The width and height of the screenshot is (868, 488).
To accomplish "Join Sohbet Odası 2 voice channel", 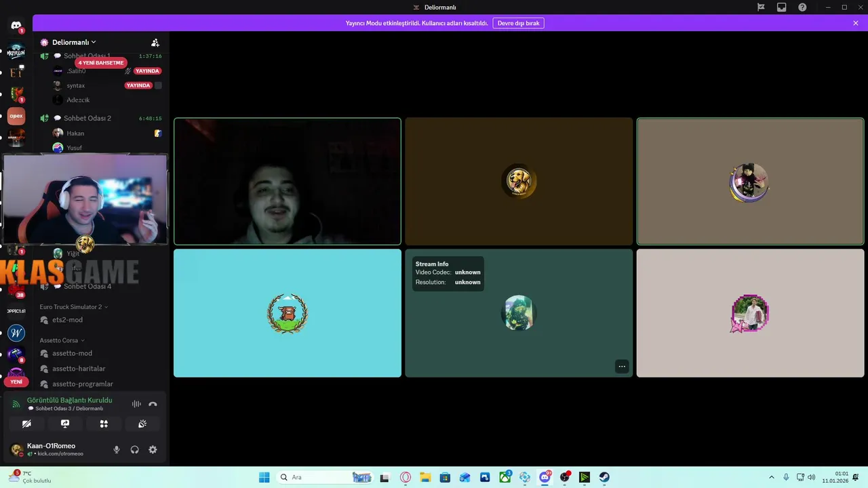I will pos(87,118).
